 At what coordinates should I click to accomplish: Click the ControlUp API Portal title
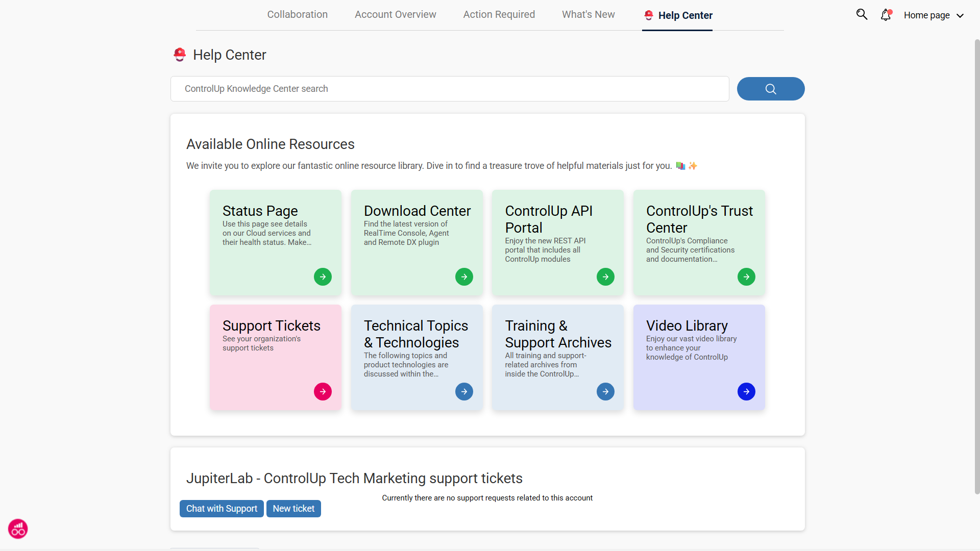[549, 219]
